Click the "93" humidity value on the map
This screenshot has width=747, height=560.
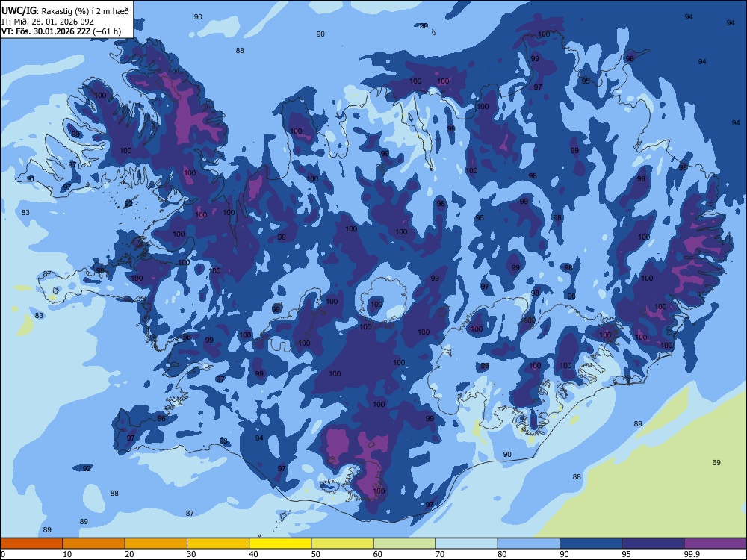223,441
